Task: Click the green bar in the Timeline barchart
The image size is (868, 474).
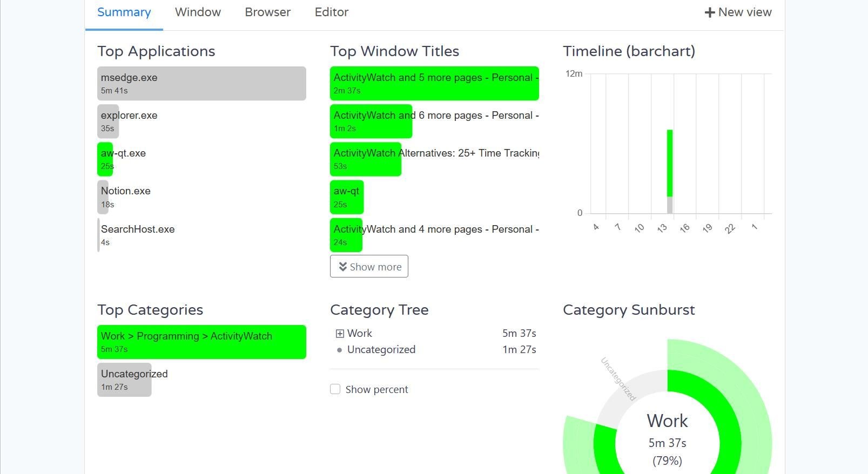Action: pyautogui.click(x=670, y=163)
